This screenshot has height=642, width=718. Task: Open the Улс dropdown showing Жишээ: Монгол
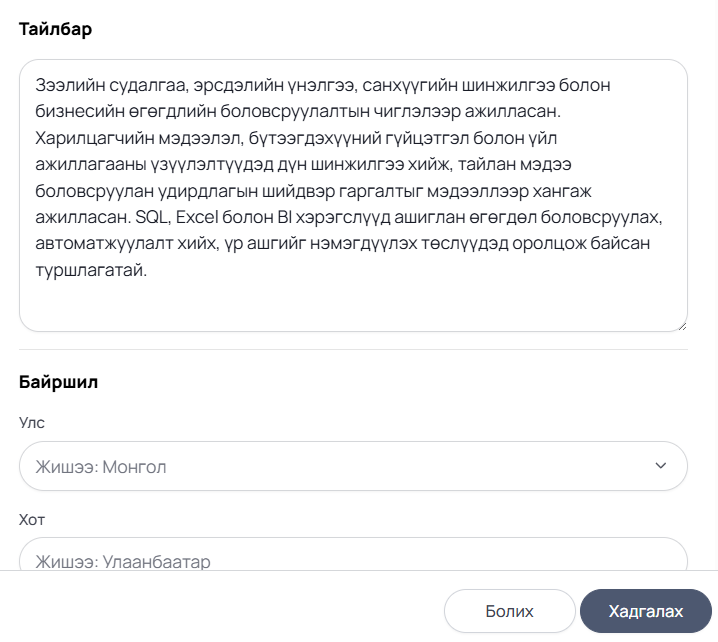[353, 466]
